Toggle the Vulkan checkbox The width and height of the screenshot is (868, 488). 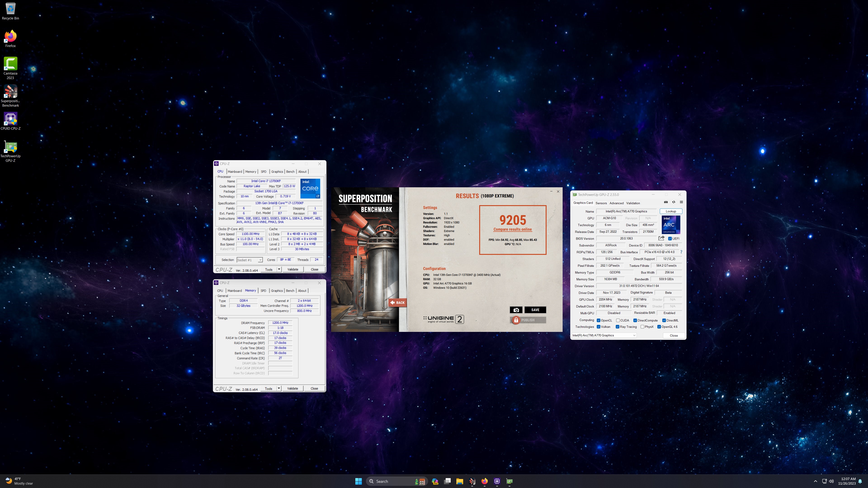(598, 327)
